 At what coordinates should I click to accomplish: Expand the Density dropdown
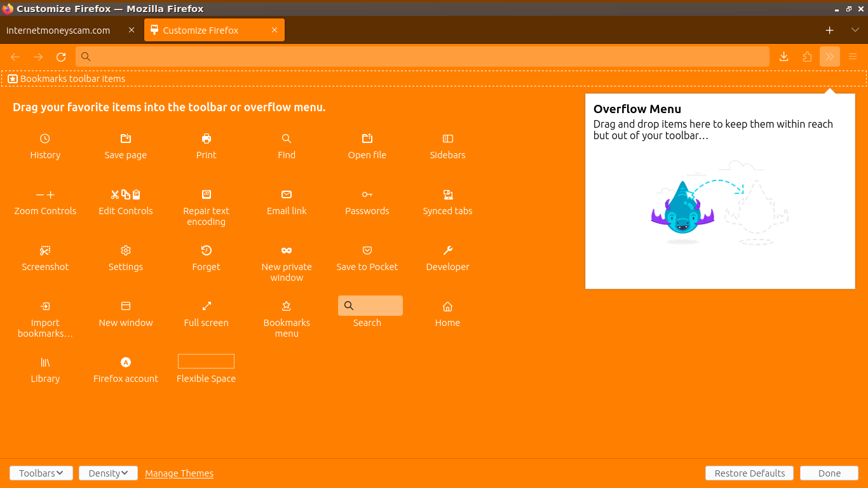108,473
